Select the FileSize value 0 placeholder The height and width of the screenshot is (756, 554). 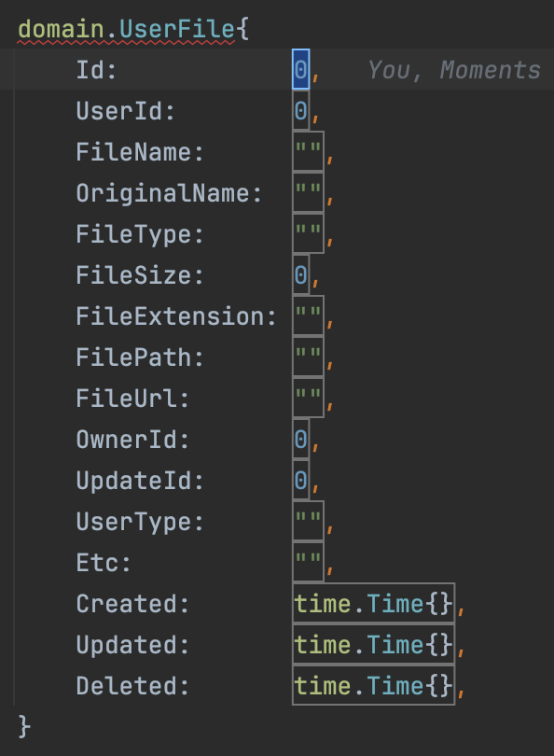pyautogui.click(x=300, y=274)
